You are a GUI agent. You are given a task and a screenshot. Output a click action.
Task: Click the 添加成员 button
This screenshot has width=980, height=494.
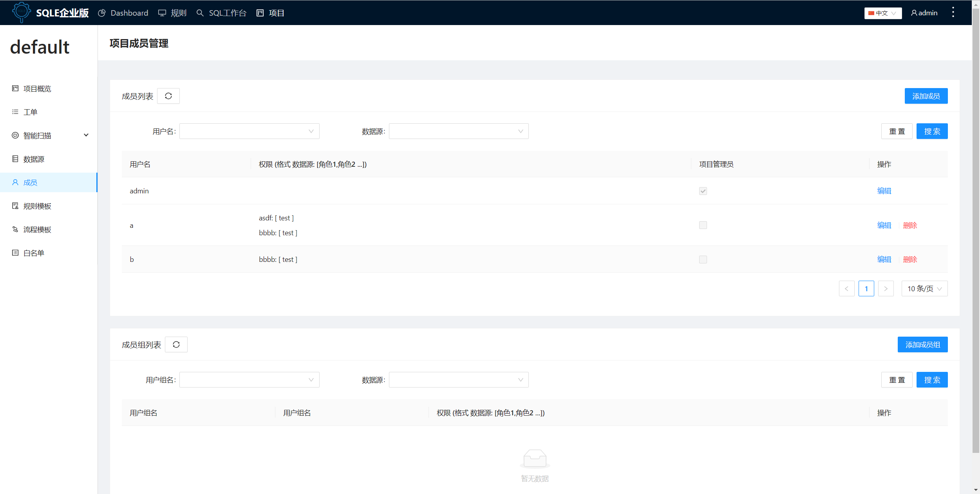(x=926, y=96)
